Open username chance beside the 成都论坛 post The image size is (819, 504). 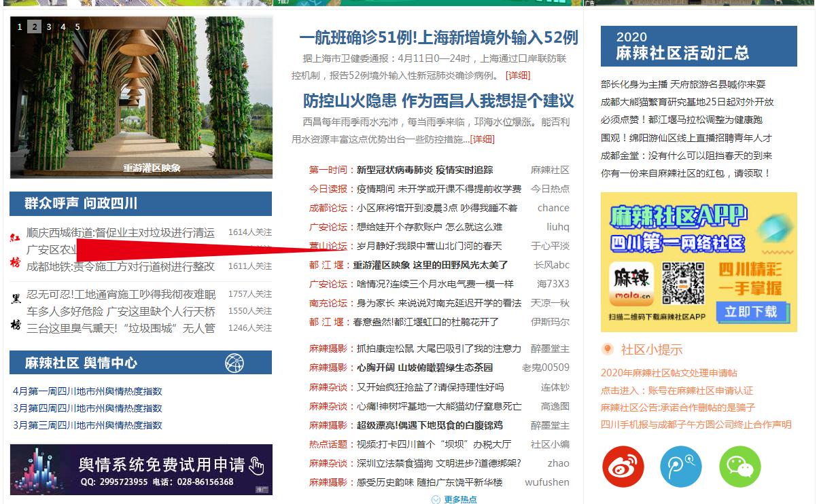[x=553, y=208]
